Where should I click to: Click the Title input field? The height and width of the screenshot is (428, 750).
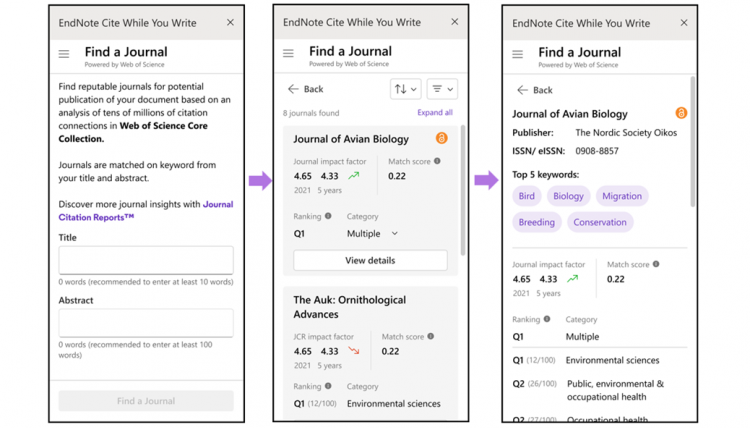click(146, 260)
